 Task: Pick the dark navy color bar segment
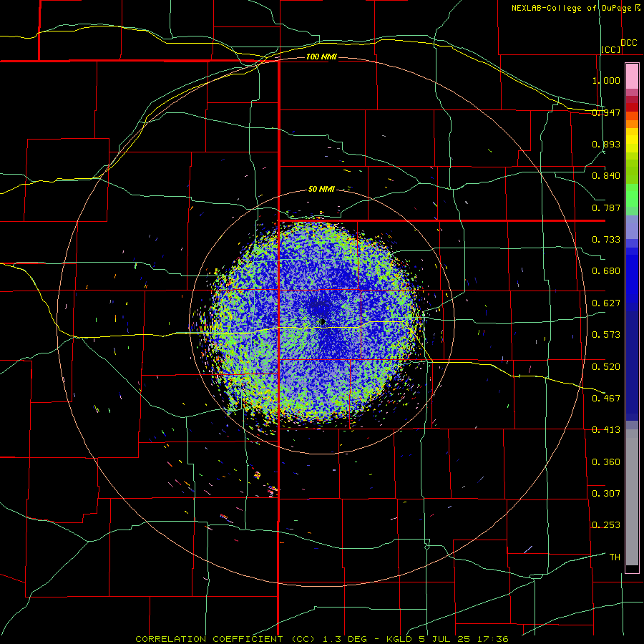pyautogui.click(x=632, y=366)
